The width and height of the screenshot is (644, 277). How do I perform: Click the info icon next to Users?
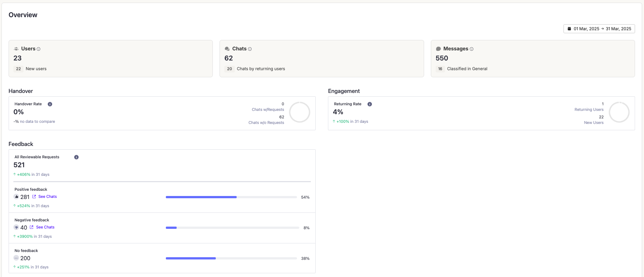[x=38, y=49]
